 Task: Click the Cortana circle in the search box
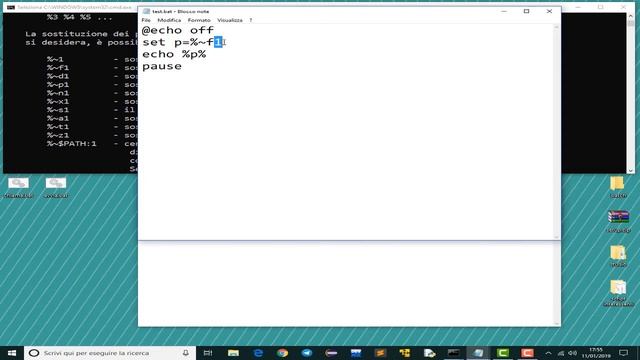(x=34, y=353)
